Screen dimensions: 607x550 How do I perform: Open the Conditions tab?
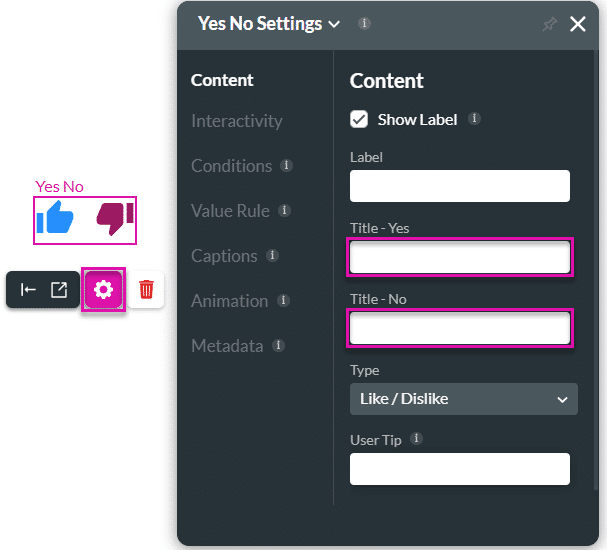click(x=232, y=166)
